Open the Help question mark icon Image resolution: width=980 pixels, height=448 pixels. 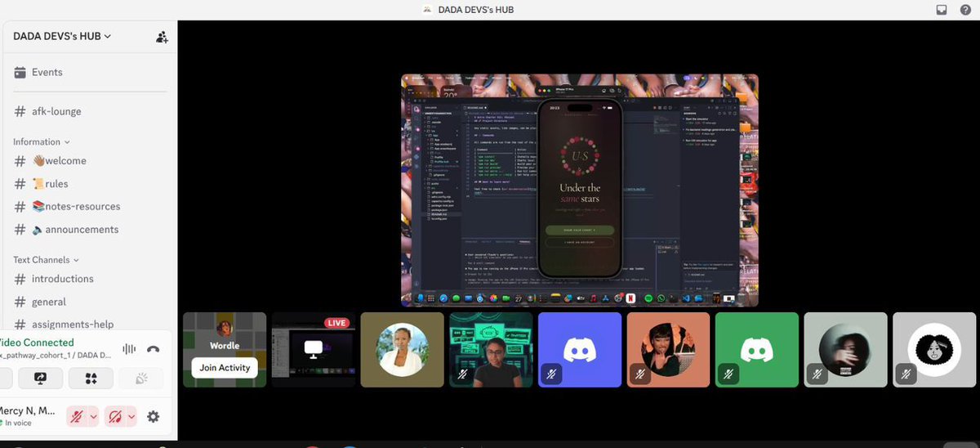[964, 10]
